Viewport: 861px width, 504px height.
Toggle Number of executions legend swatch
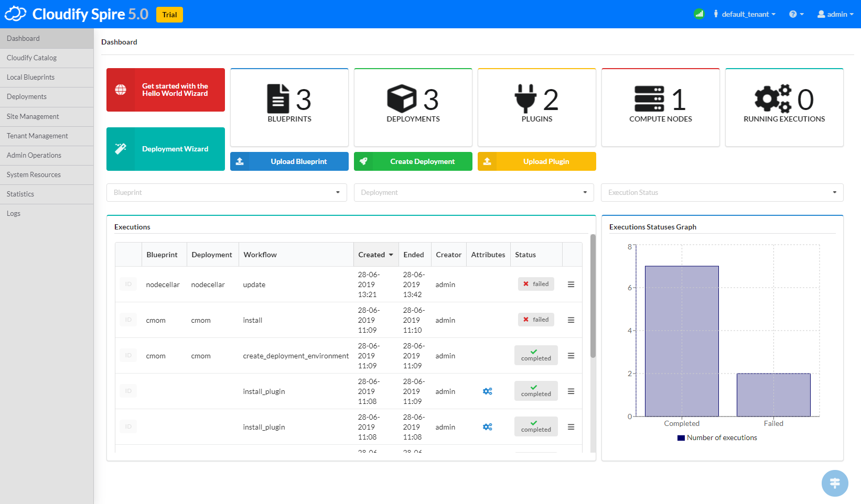pos(681,438)
